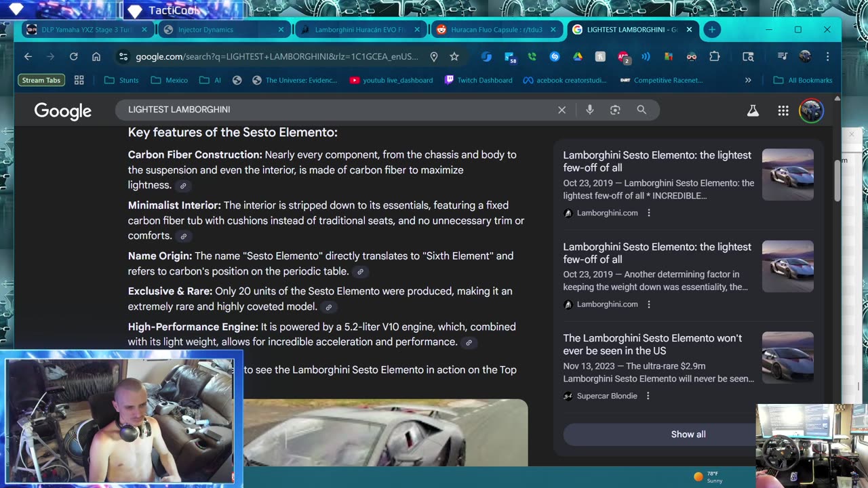Open the Extensions puzzle menu
This screenshot has width=868, height=488.
(715, 57)
